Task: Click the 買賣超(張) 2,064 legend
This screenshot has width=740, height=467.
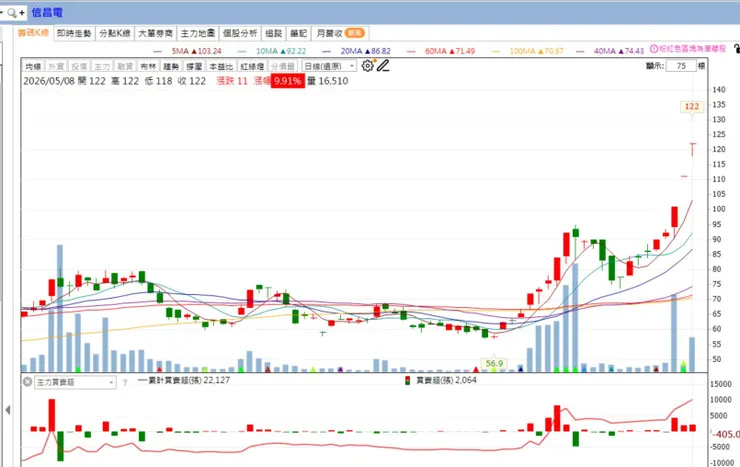Action: [x=441, y=380]
